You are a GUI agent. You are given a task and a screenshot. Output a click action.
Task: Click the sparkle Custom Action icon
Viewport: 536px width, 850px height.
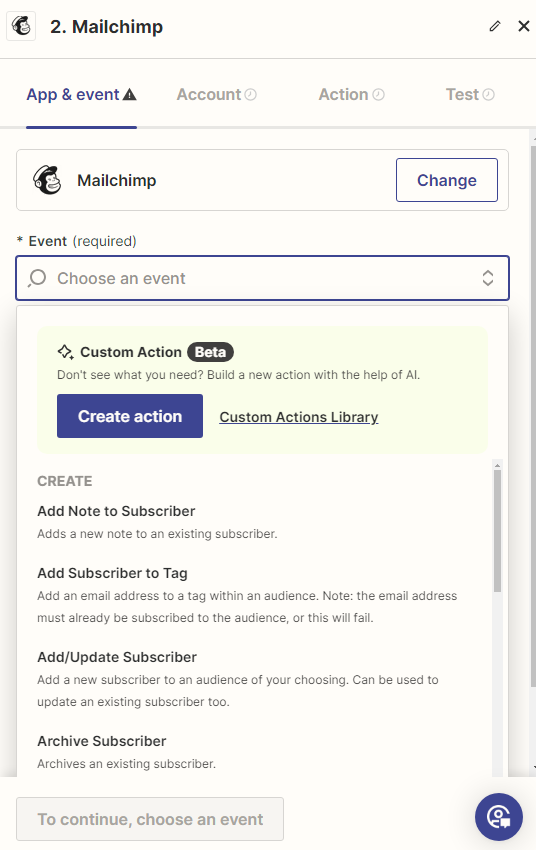[x=66, y=352]
